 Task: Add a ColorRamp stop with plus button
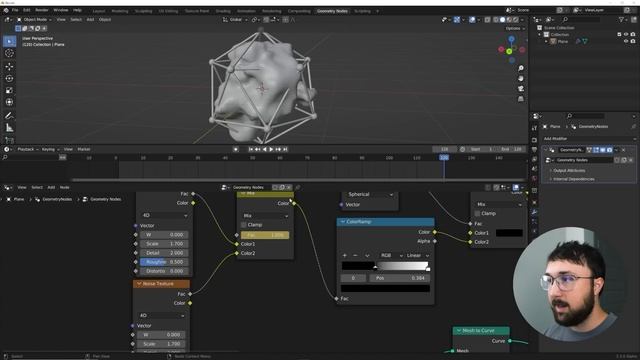point(344,256)
